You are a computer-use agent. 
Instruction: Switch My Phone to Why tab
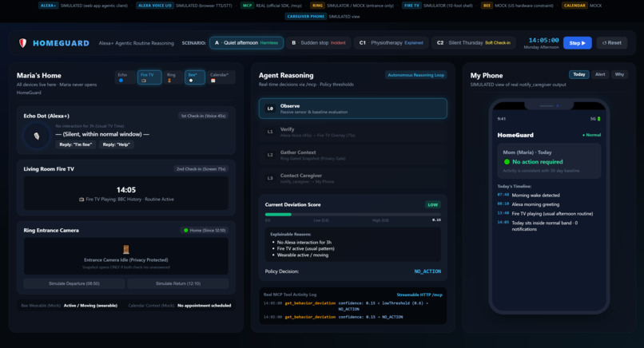[619, 74]
